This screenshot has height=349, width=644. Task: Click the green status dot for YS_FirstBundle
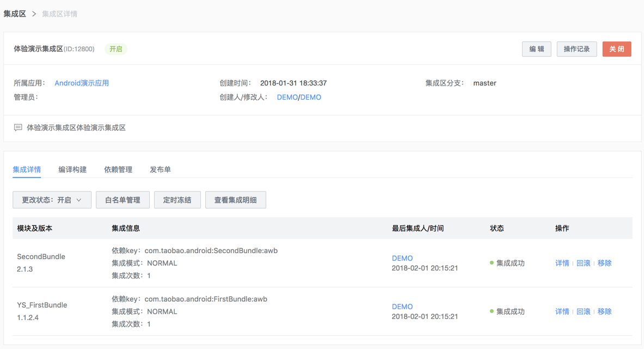pos(492,311)
